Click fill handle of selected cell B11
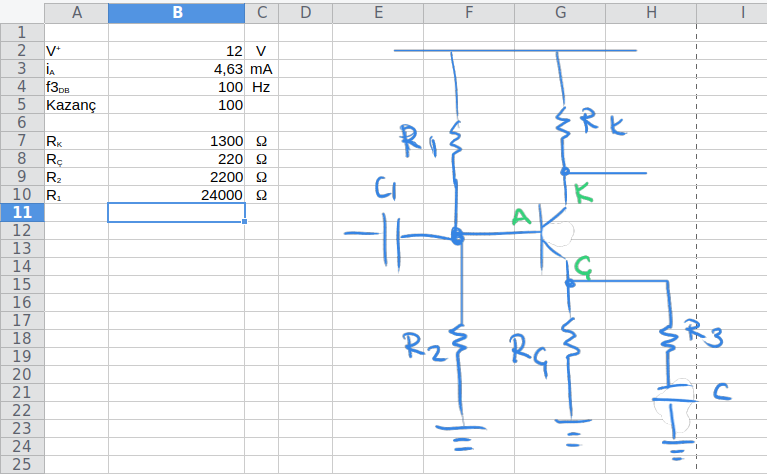Viewport: 767px width, 474px height. coord(245,222)
